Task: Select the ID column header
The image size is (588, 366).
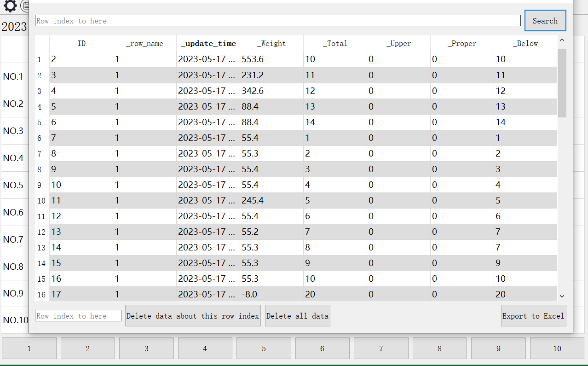Action: [x=81, y=44]
